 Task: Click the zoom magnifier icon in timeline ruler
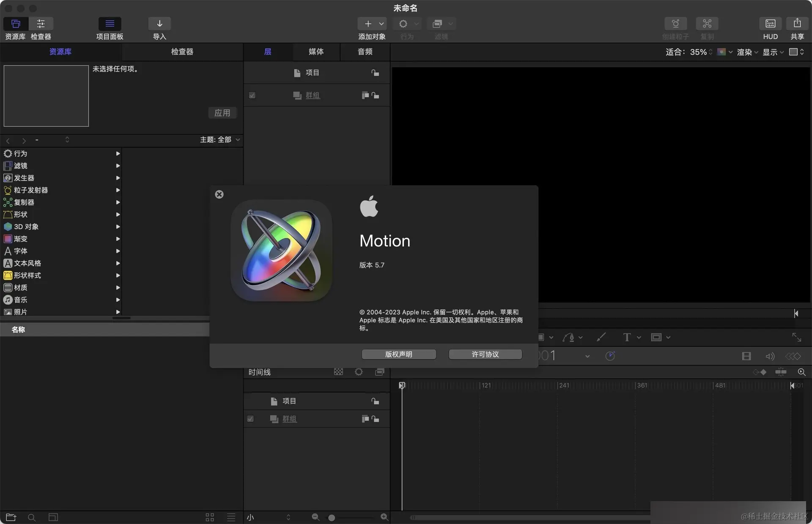(x=801, y=372)
